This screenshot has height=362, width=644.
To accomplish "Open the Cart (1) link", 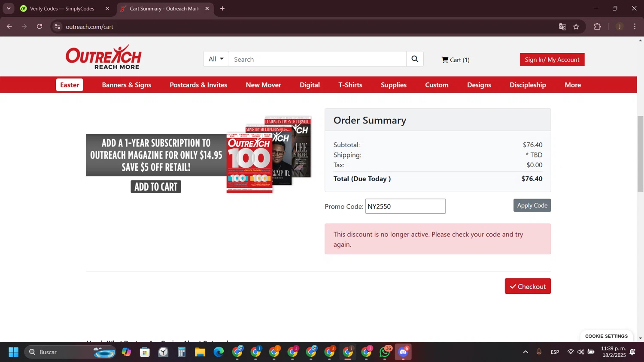I will tap(456, 60).
